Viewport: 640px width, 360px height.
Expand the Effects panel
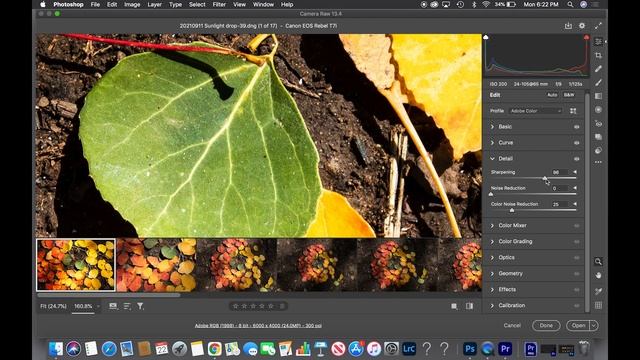point(492,289)
